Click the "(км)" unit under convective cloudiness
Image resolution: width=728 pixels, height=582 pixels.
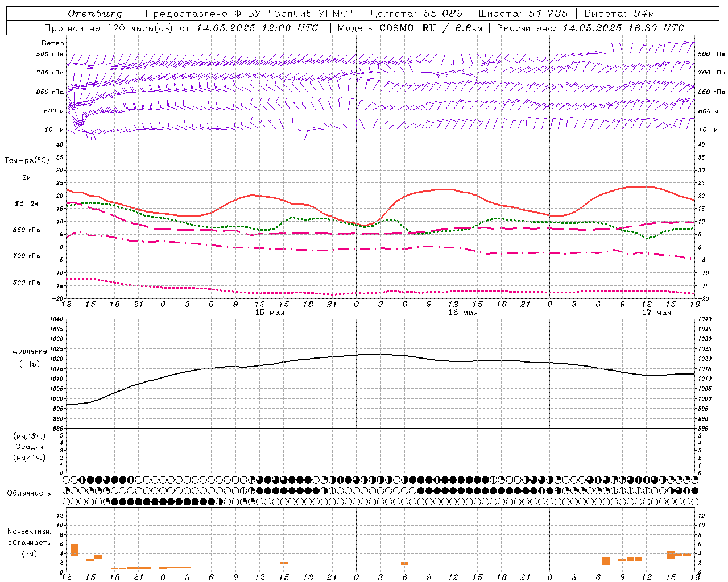(x=30, y=554)
